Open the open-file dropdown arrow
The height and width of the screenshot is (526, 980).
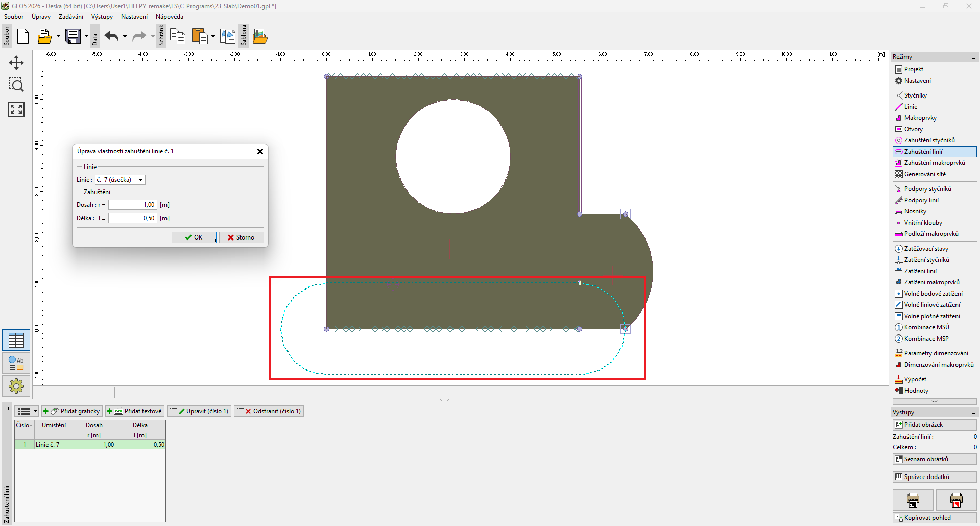click(58, 36)
